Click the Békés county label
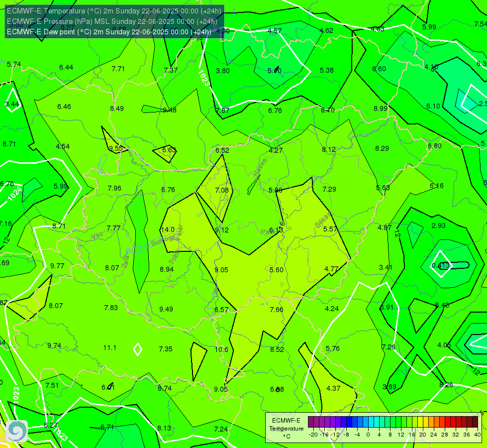Viewport: 487px width, 448px height. (x=323, y=220)
